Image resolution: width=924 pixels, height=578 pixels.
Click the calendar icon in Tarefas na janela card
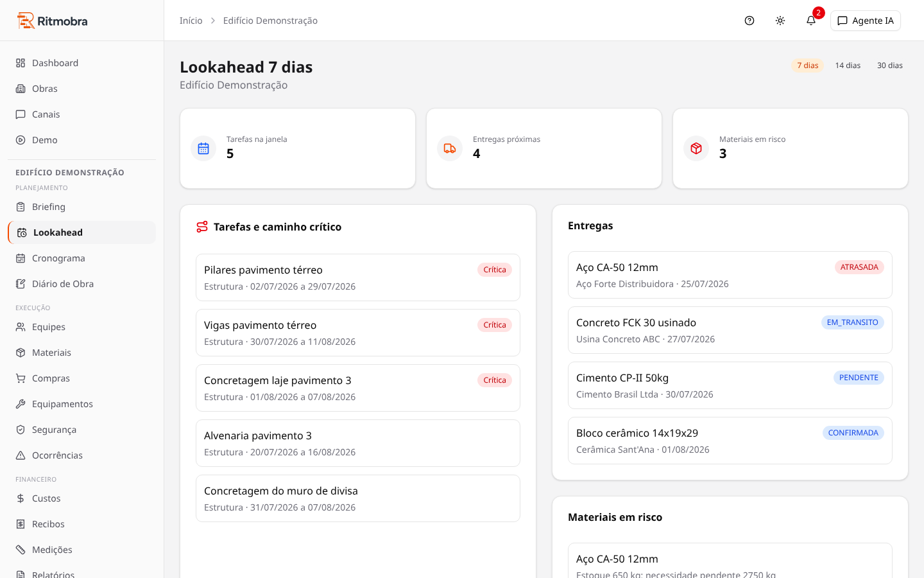click(x=203, y=148)
